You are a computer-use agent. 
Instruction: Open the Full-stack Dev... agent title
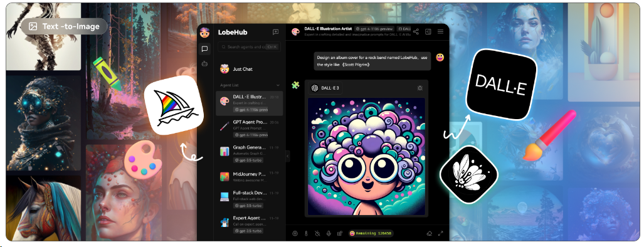[x=250, y=192]
